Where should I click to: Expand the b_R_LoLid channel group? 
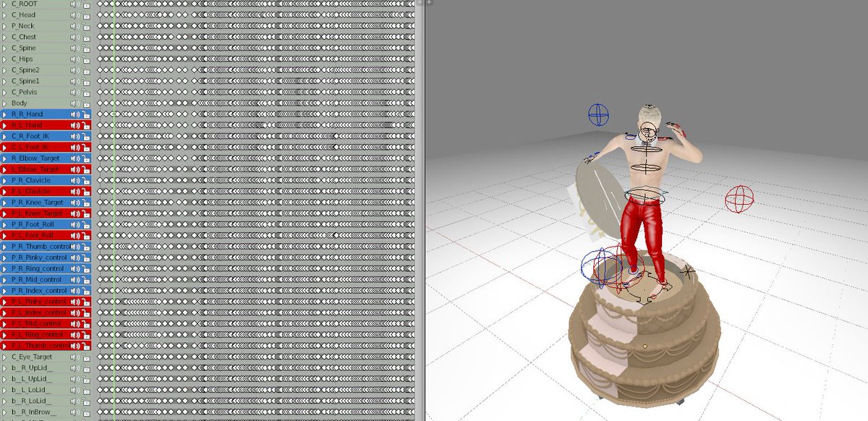click(x=5, y=401)
